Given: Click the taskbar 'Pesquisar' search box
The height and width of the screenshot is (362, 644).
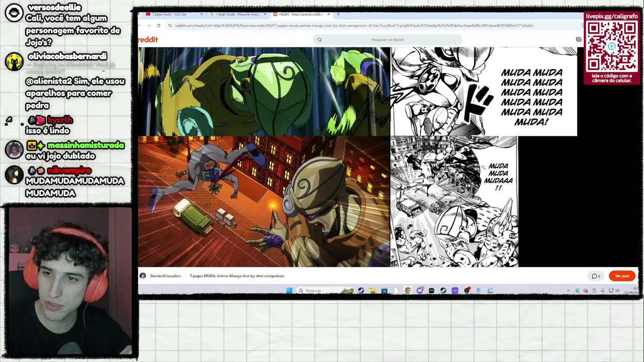Looking at the screenshot, I should point(325,291).
